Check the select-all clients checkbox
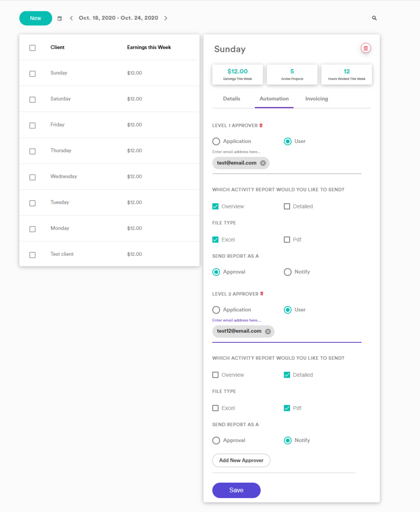This screenshot has height=512, width=420. [x=32, y=48]
